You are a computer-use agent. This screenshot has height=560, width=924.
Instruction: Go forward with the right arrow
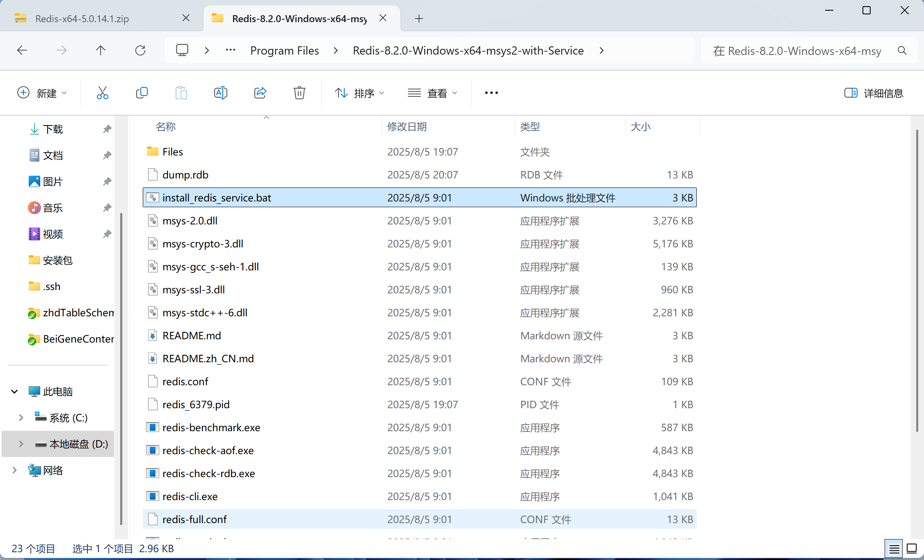[x=62, y=50]
